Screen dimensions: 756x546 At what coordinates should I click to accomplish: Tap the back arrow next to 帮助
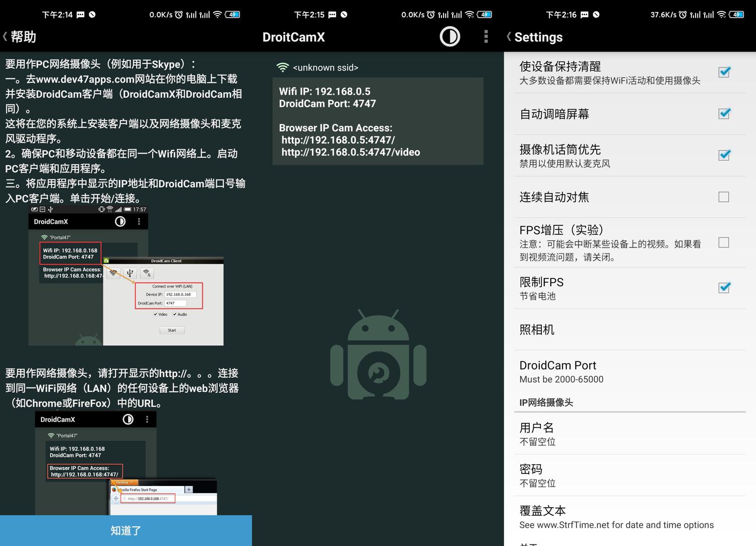(6, 37)
